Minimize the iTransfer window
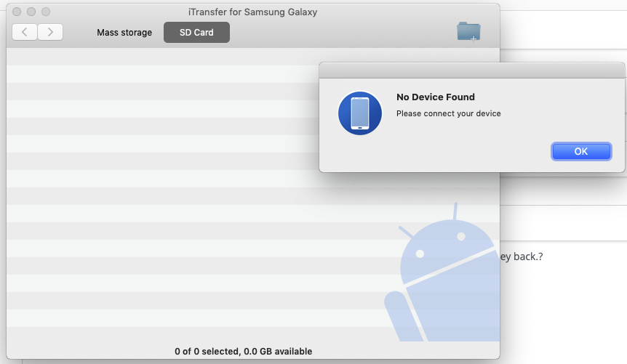 [31, 12]
